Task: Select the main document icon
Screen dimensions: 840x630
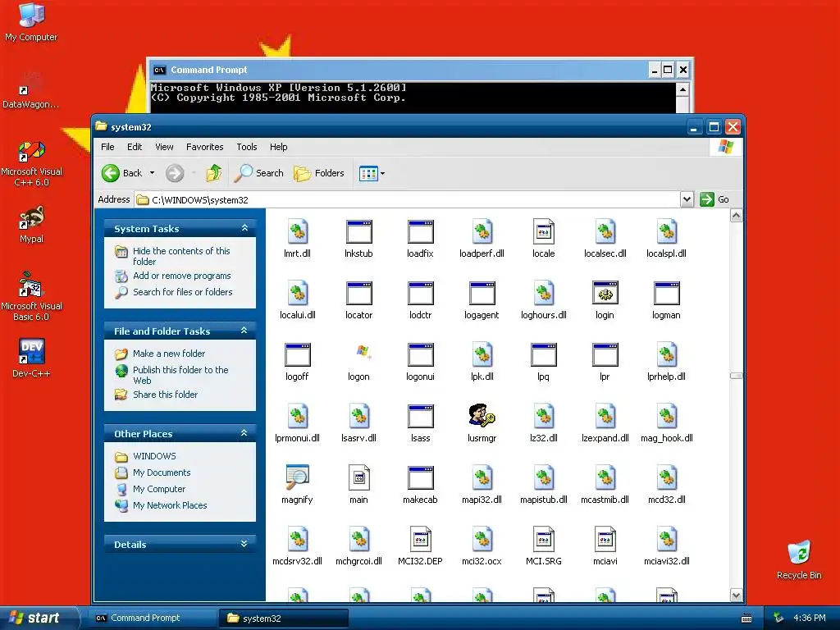Action: click(x=358, y=477)
